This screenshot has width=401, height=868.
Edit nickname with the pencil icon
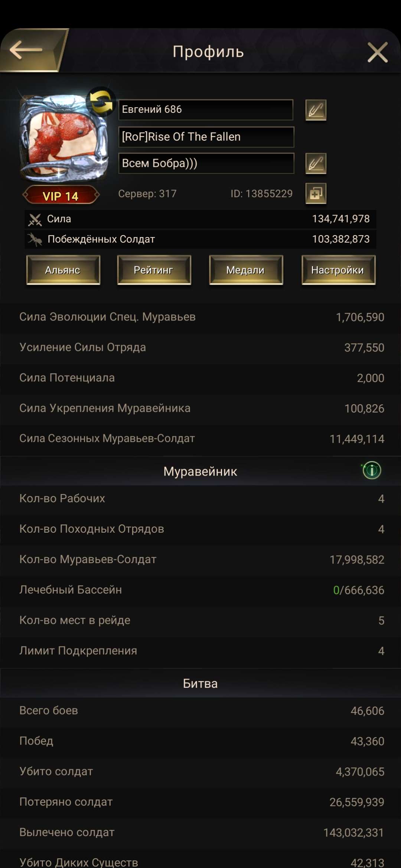[x=316, y=110]
